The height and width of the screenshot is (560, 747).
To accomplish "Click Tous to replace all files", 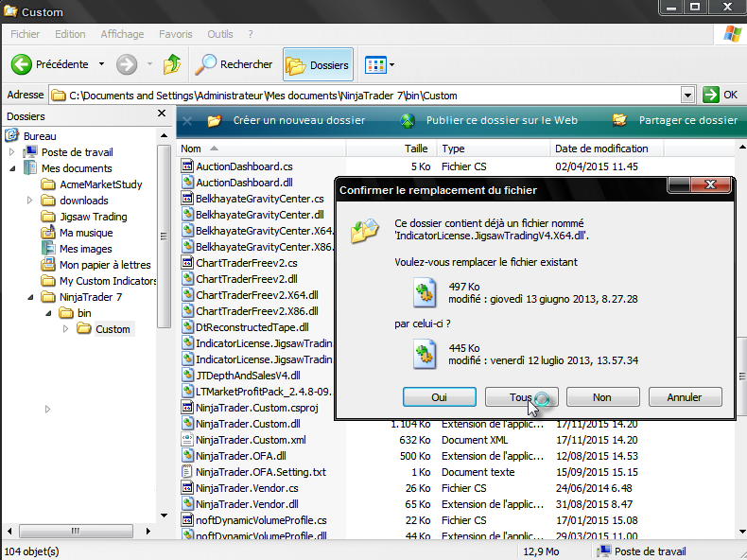I will 522,397.
